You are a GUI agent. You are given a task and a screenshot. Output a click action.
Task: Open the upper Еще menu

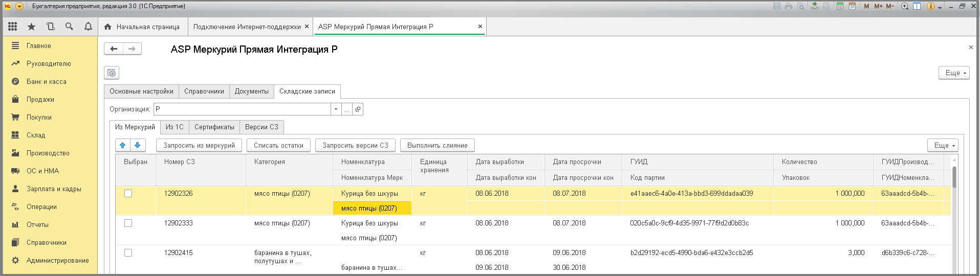click(x=954, y=73)
